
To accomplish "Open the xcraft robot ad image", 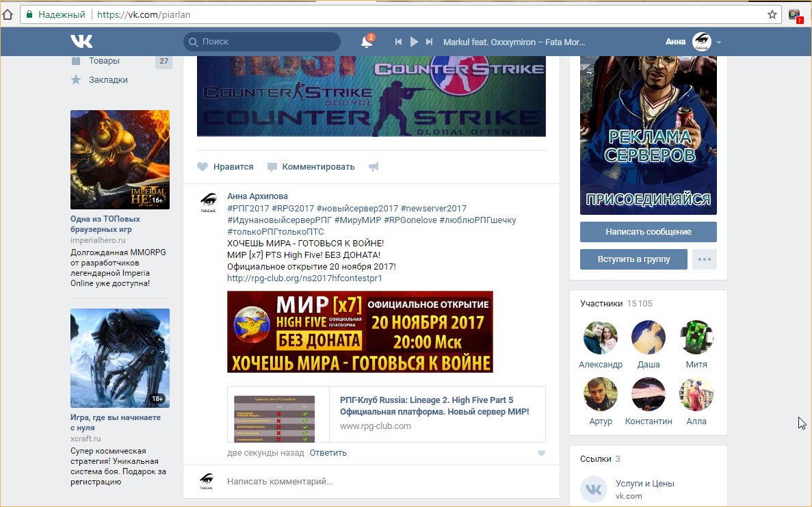I will tap(120, 359).
